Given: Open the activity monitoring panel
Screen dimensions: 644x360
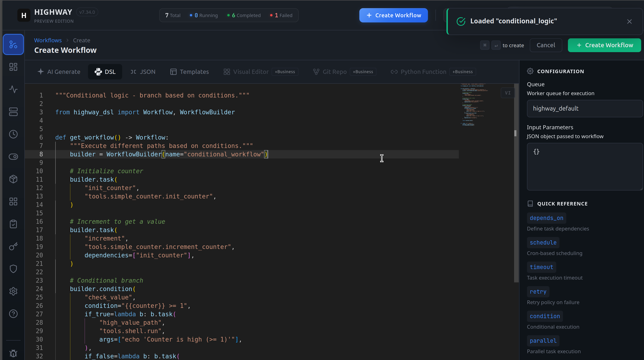Looking at the screenshot, I should pos(13,89).
